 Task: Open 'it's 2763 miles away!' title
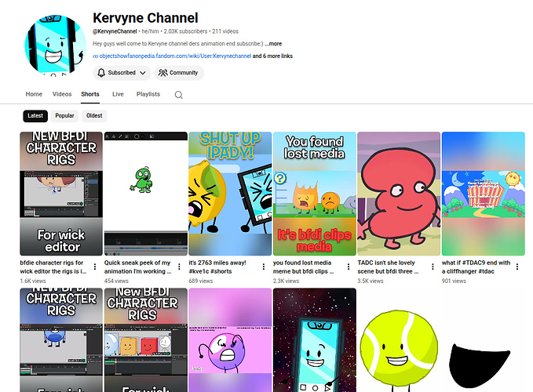[217, 267]
